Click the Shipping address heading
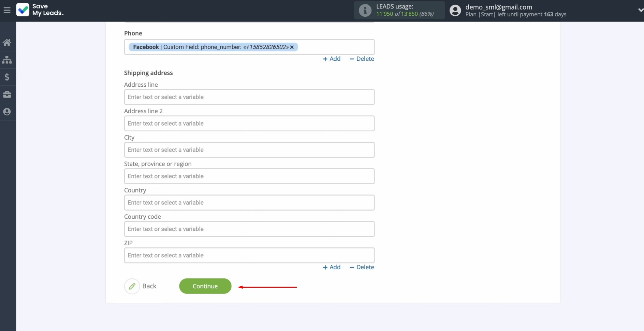Screen dimensions: 644x331 pyautogui.click(x=148, y=73)
